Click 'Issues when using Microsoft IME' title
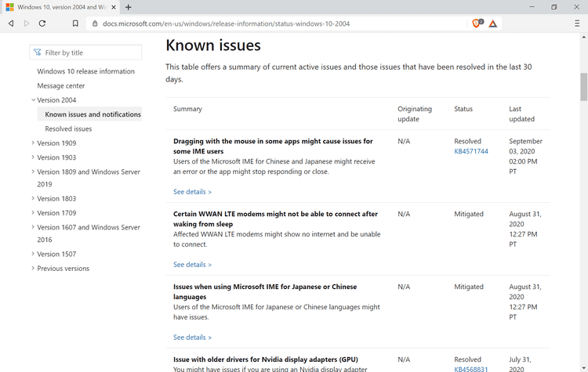 tap(265, 291)
